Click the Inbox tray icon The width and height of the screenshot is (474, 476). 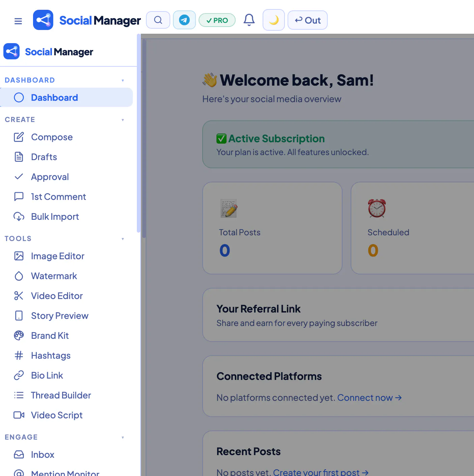tap(19, 454)
